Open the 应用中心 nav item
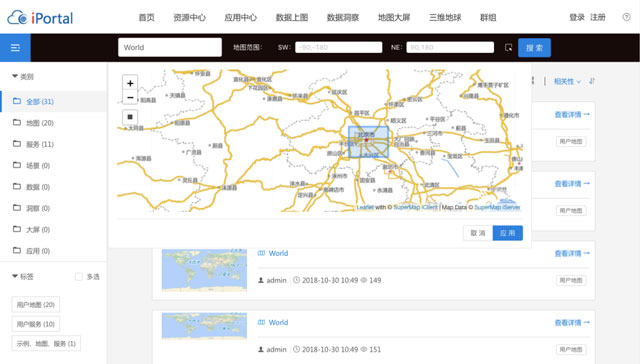640x364 pixels. click(x=240, y=18)
